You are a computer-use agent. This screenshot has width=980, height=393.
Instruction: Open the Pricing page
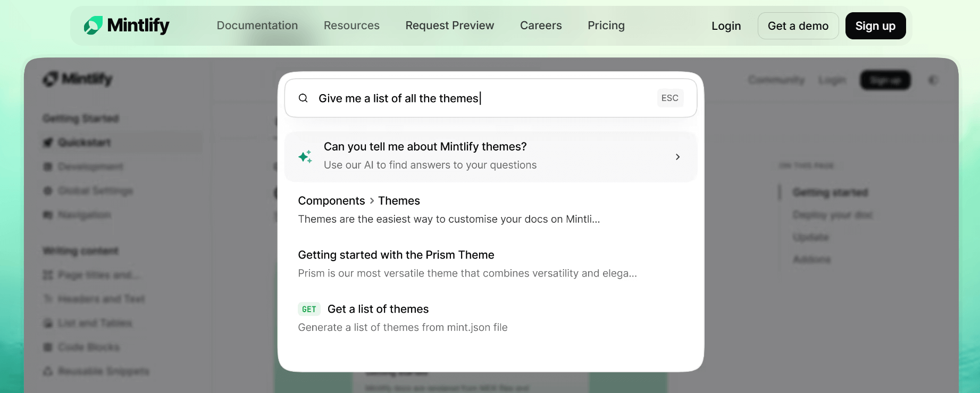pos(606,26)
